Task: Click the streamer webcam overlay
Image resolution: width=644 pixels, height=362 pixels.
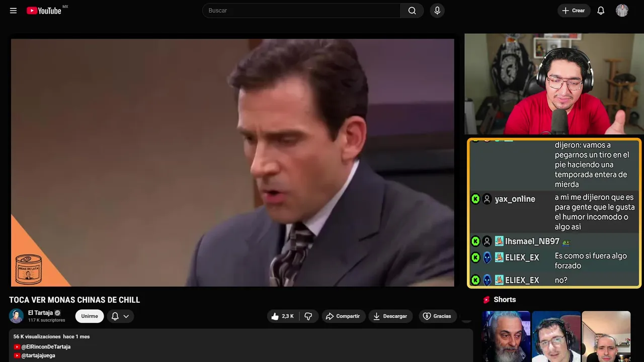Action: (554, 84)
